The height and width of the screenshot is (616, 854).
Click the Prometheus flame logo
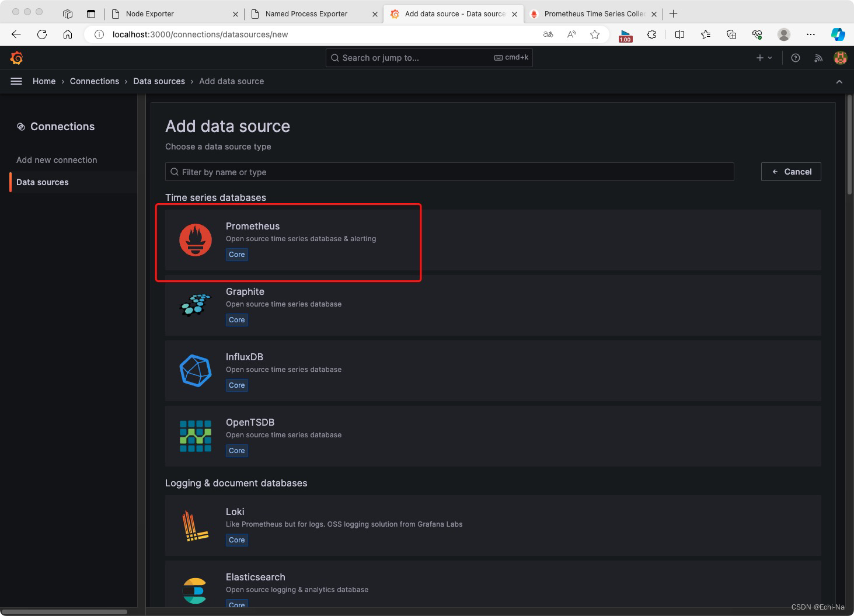click(x=196, y=240)
